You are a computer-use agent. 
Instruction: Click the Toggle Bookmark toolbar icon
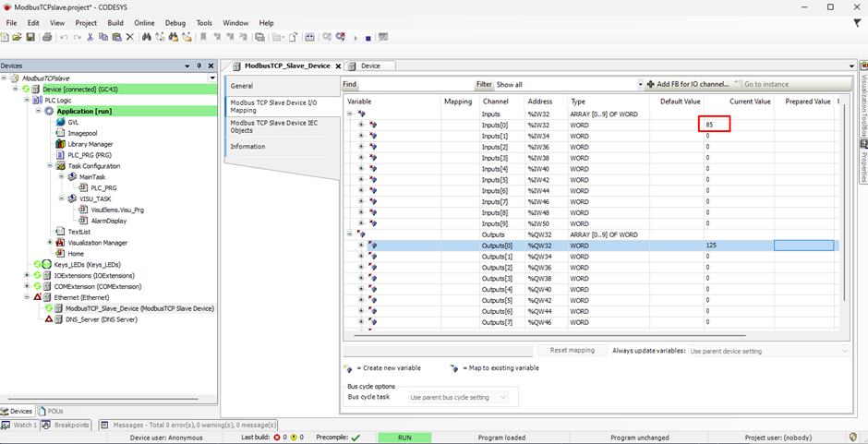203,37
